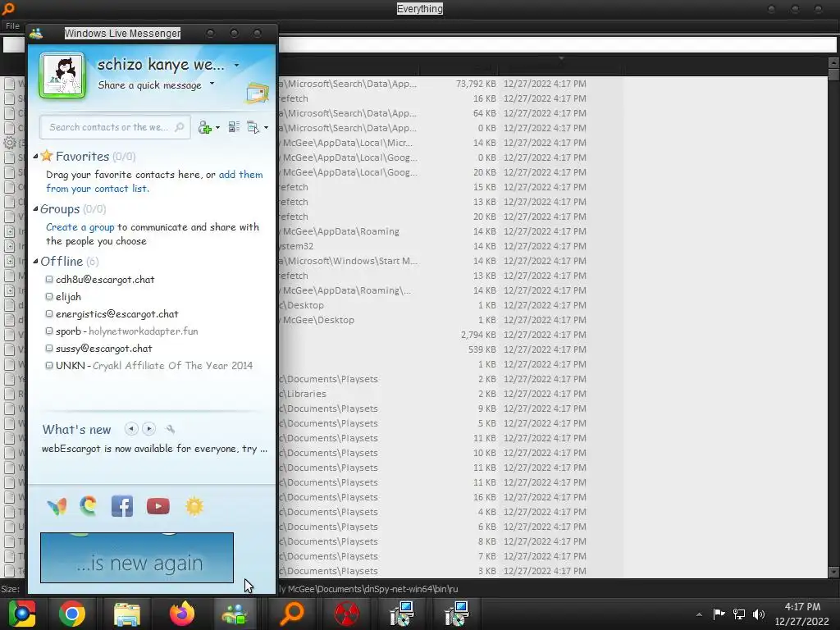Click the Add a contact icon
The image size is (840, 630).
pos(204,127)
